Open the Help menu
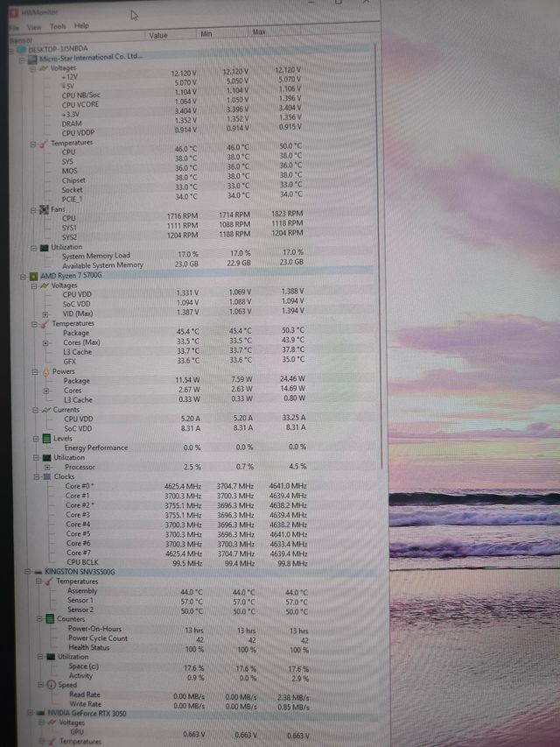560x747 pixels. pyautogui.click(x=81, y=25)
